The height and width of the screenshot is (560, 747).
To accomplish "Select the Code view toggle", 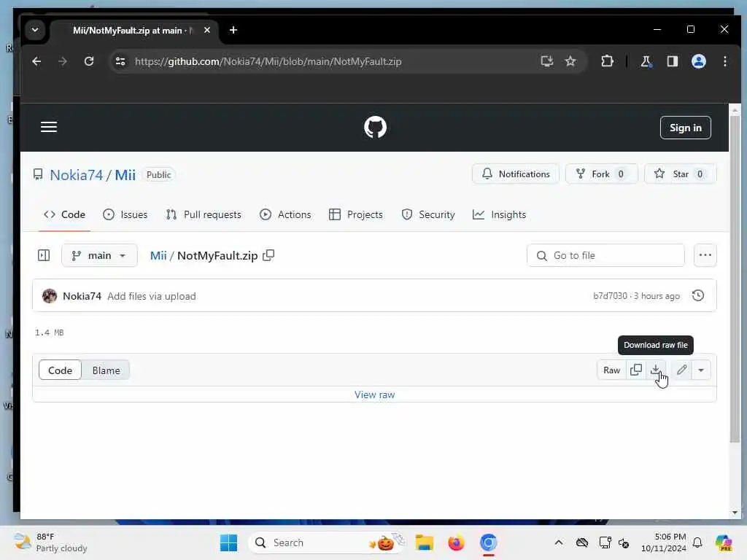I will coord(60,370).
